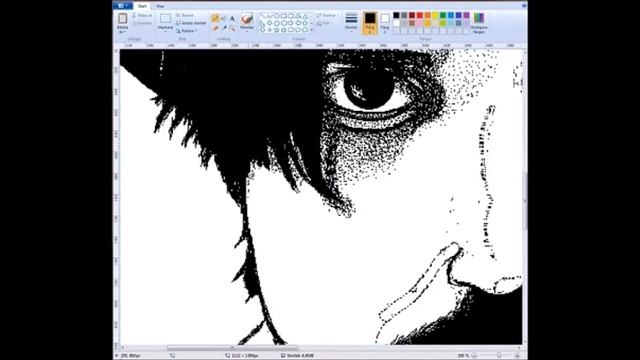Choose the hexagon shape
640x360 pixels.
[284, 23]
